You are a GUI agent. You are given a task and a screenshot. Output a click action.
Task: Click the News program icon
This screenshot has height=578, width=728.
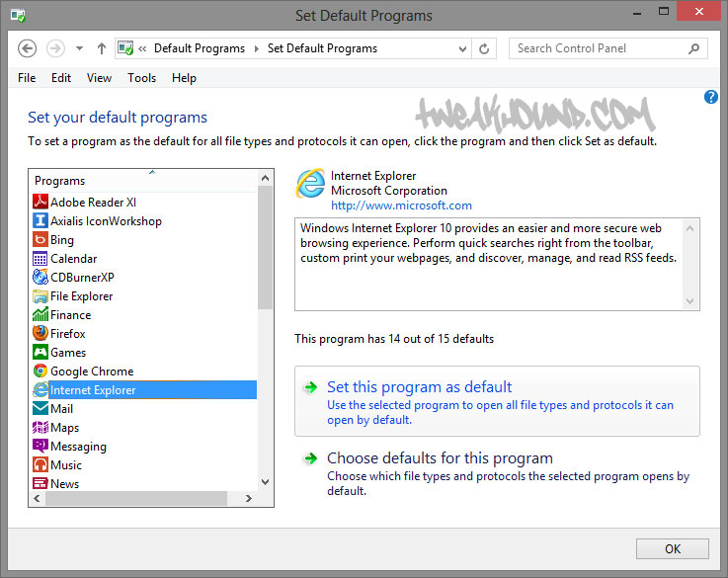[x=40, y=483]
